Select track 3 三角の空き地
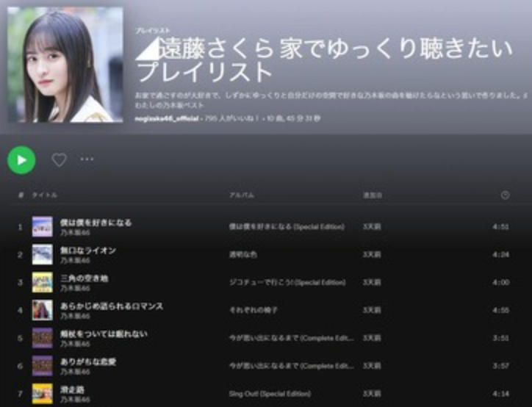Screen dimensions: 532x407 pos(85,278)
